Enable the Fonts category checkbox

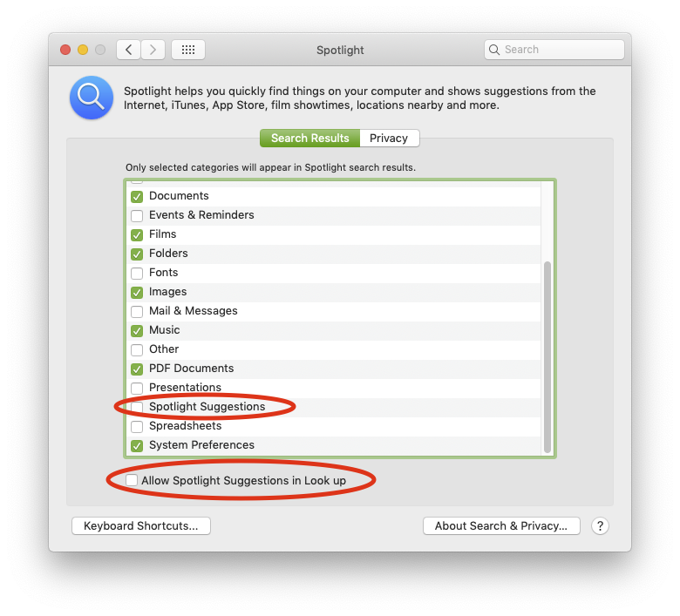(x=137, y=273)
